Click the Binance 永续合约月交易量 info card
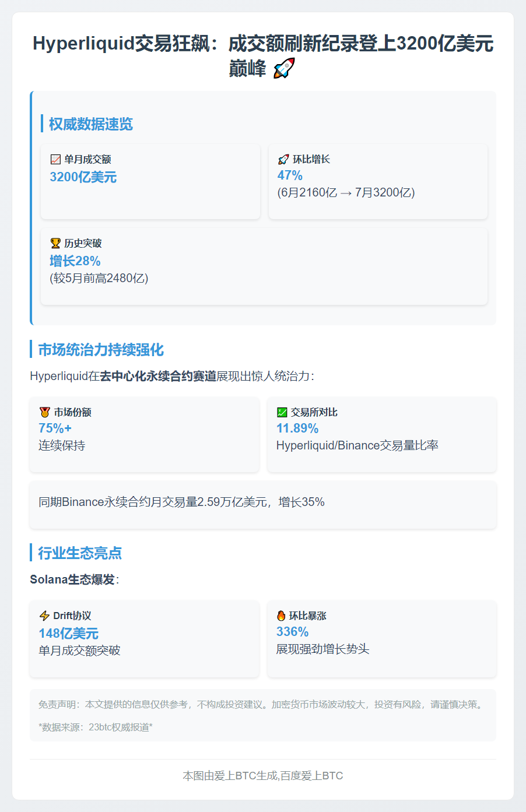 (263, 505)
